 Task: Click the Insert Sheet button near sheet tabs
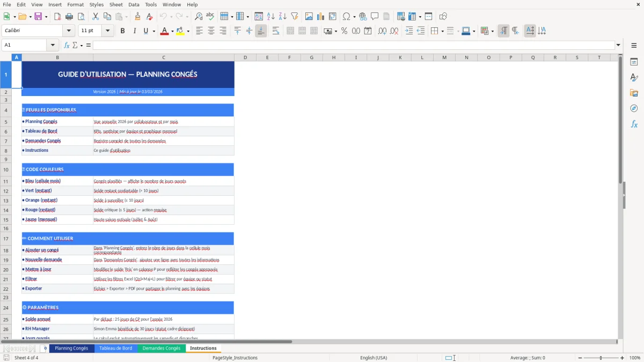click(45, 348)
